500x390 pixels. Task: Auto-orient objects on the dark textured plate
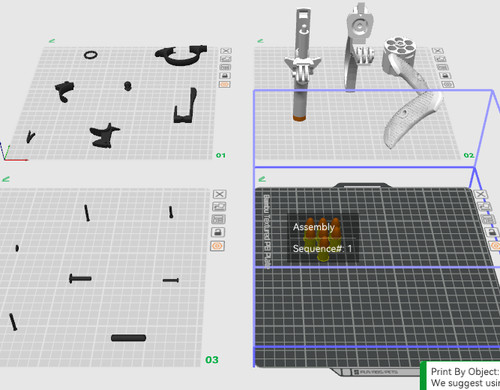[x=485, y=207]
